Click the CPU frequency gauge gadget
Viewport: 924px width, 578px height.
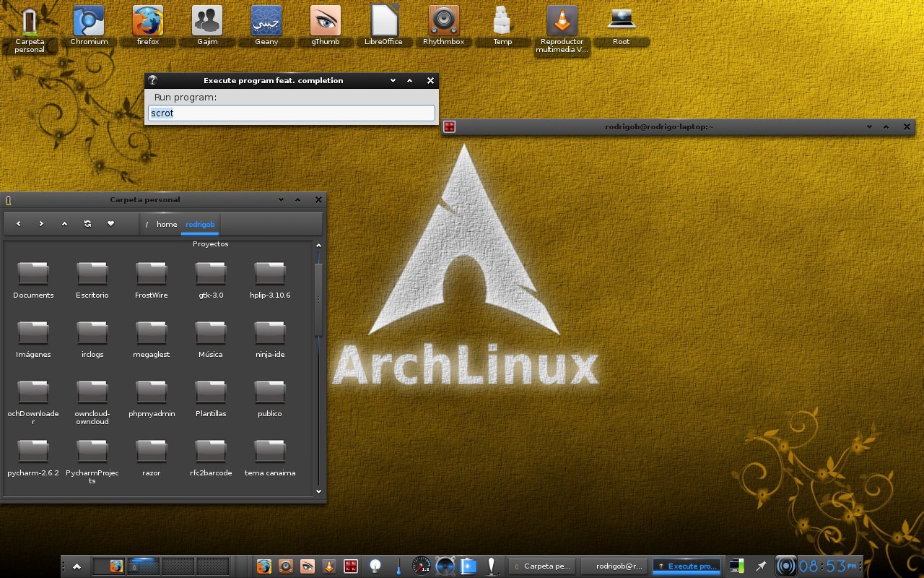coord(422,566)
